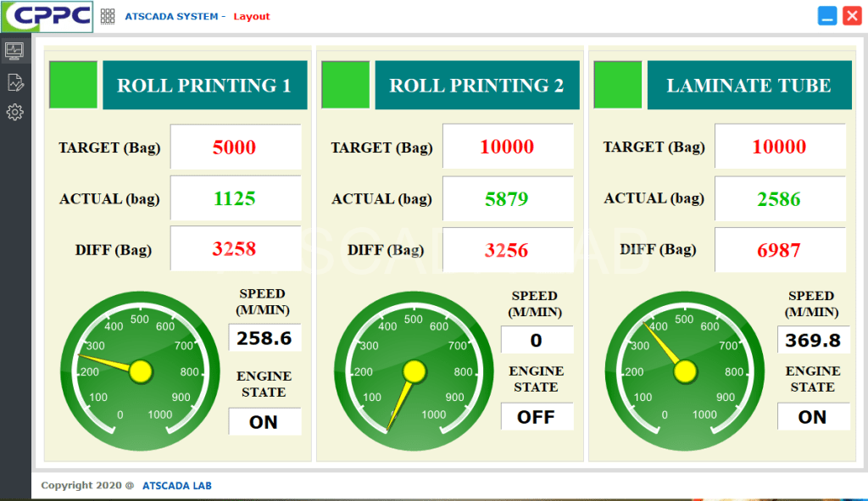
Task: Click the ACTUAL field showing 5879
Action: pyautogui.click(x=507, y=198)
